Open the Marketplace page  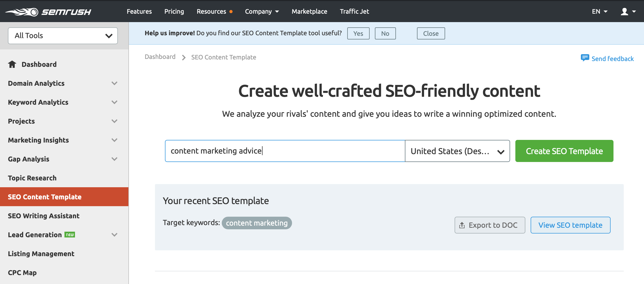click(309, 11)
